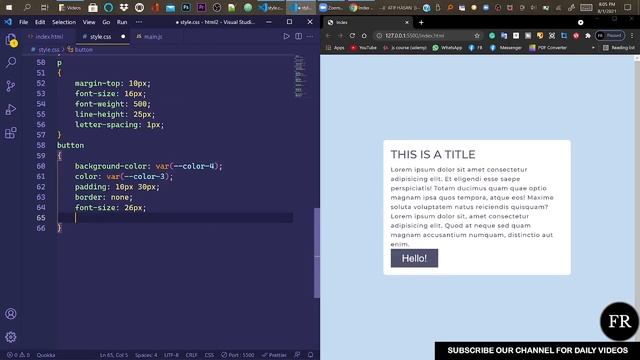The width and height of the screenshot is (640, 360).
Task: Launch Photoshop from the taskbar
Action: click(186, 7)
